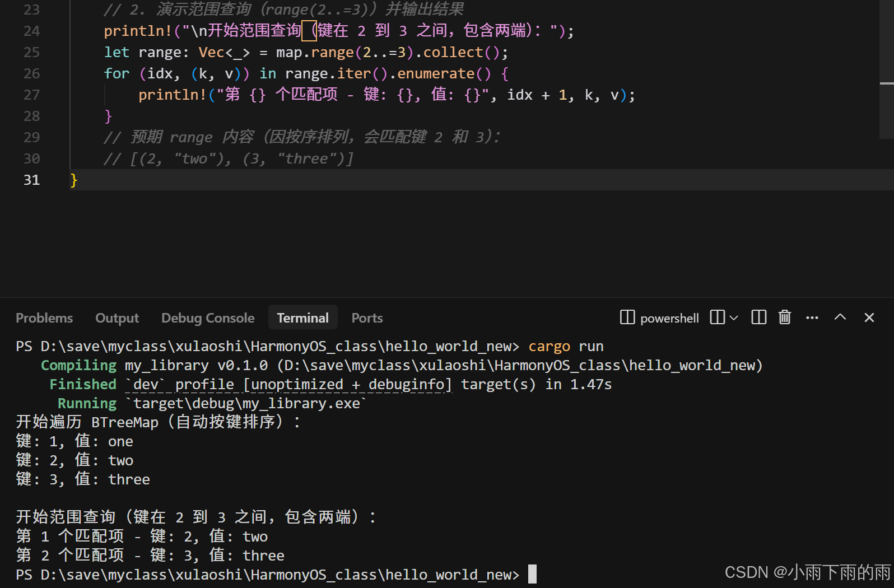The height and width of the screenshot is (588, 894).
Task: Split the terminal panel
Action: pos(759,318)
